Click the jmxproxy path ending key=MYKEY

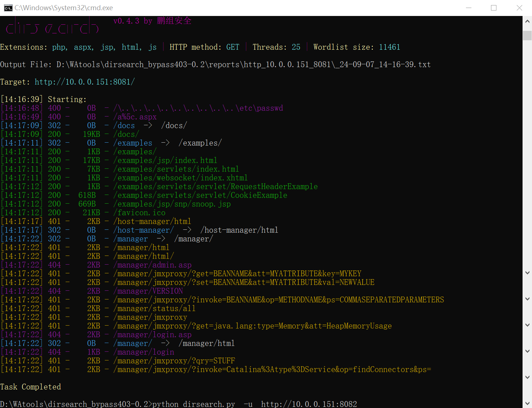click(237, 274)
